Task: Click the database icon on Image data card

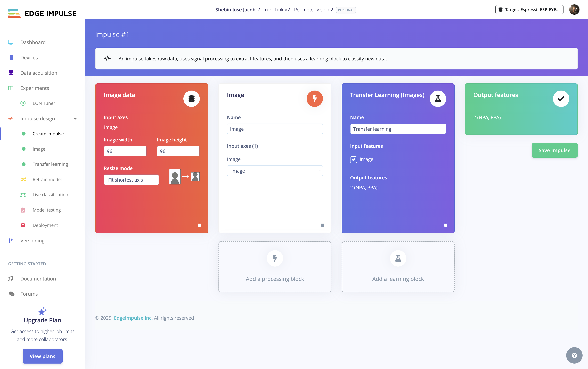Action: click(x=191, y=99)
